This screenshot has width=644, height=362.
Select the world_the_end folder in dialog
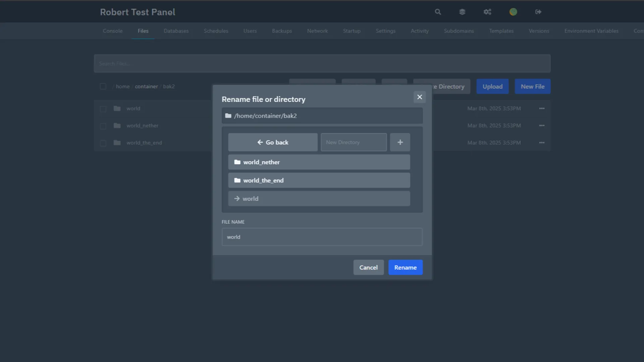[319, 180]
